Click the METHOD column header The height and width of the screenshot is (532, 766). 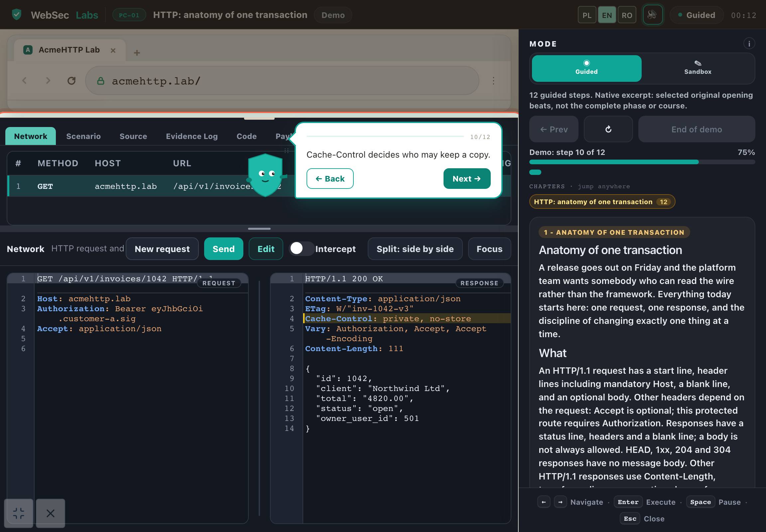click(x=58, y=163)
